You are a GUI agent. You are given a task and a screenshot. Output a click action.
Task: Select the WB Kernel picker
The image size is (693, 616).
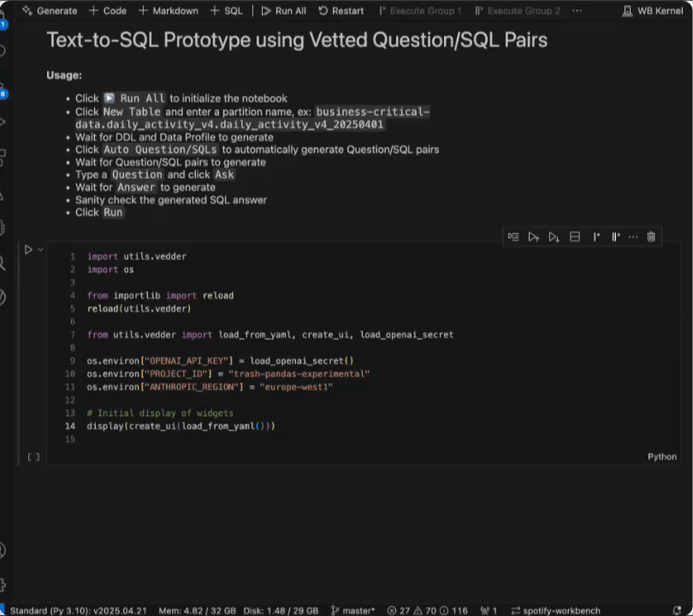click(654, 11)
